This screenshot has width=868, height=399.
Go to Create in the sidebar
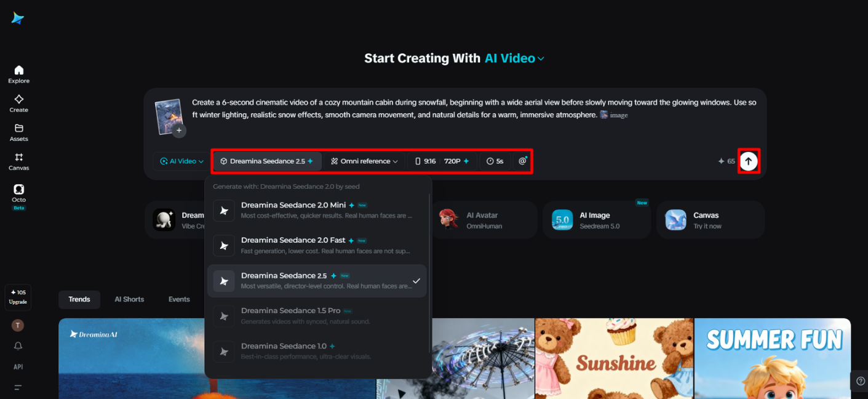point(18,103)
